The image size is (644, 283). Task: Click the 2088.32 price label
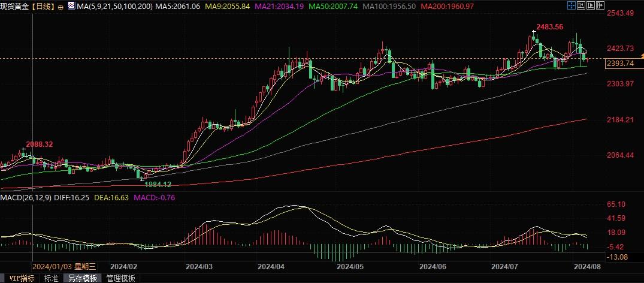(x=40, y=144)
